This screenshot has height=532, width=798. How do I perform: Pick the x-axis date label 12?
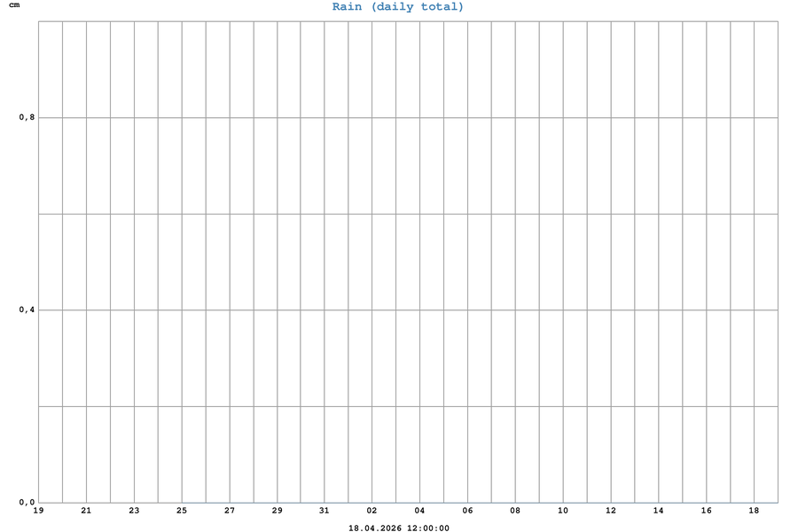coord(611,511)
